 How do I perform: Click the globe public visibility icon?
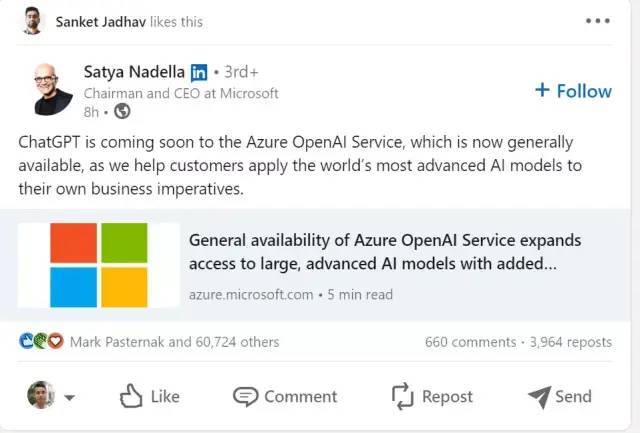tap(122, 111)
